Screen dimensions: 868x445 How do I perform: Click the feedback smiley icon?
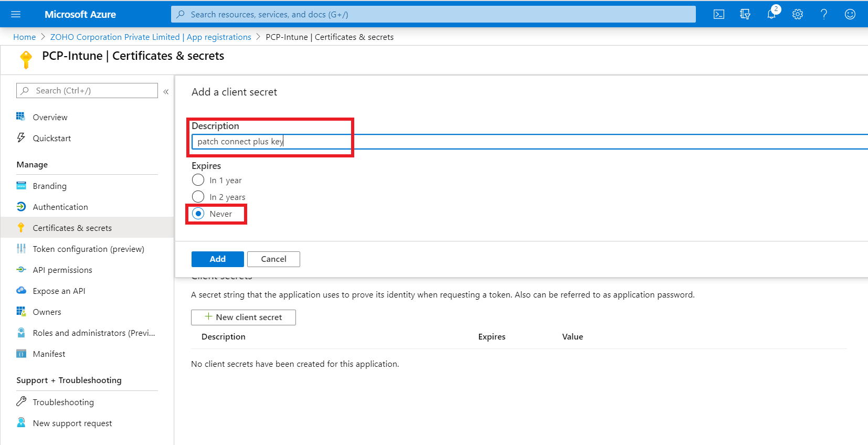(x=850, y=14)
